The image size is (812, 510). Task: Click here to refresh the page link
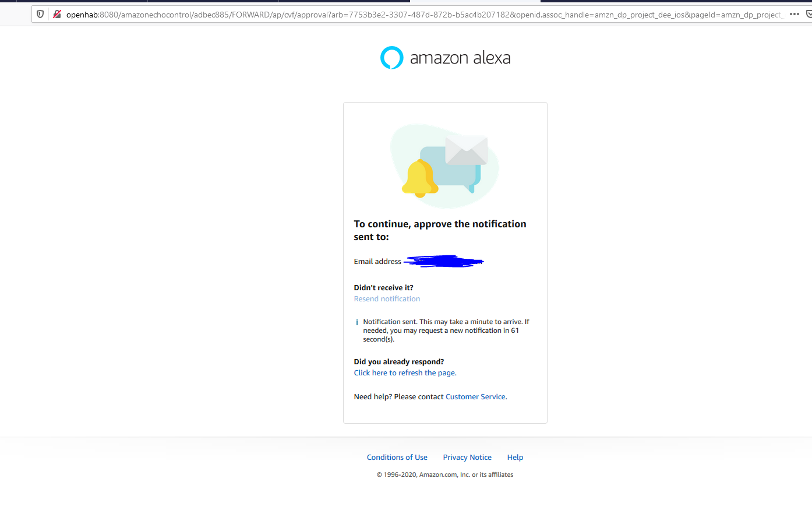coord(405,373)
